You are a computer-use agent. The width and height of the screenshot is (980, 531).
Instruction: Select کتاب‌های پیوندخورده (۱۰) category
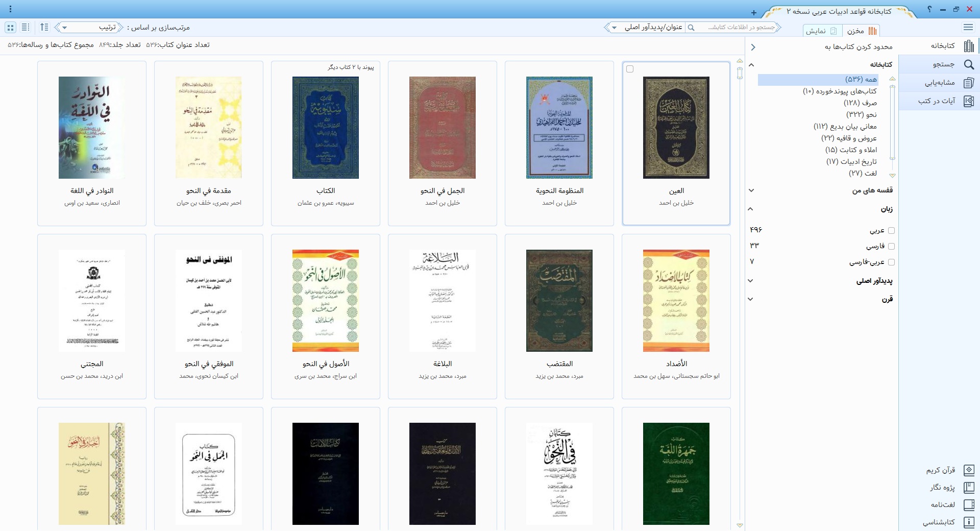coord(840,91)
